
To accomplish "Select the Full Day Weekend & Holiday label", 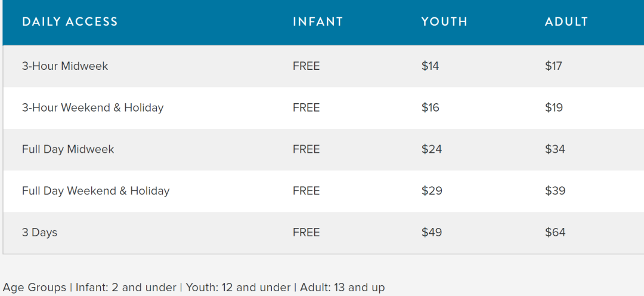I will point(95,191).
